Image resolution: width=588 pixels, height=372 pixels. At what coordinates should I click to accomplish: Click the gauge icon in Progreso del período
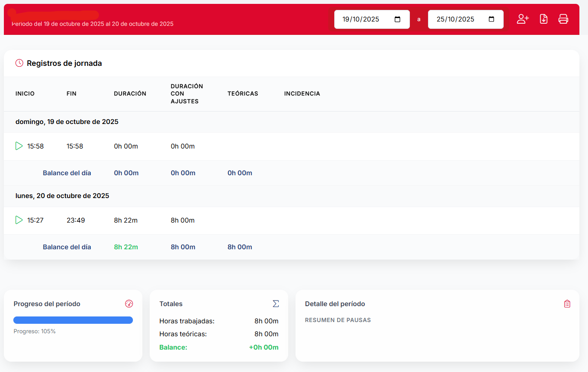[x=129, y=304]
